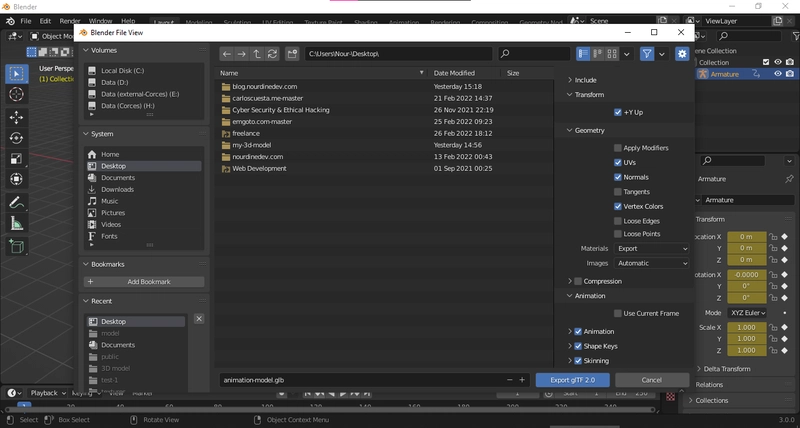
Task: Switch to vertical list display mode
Action: coord(583,54)
